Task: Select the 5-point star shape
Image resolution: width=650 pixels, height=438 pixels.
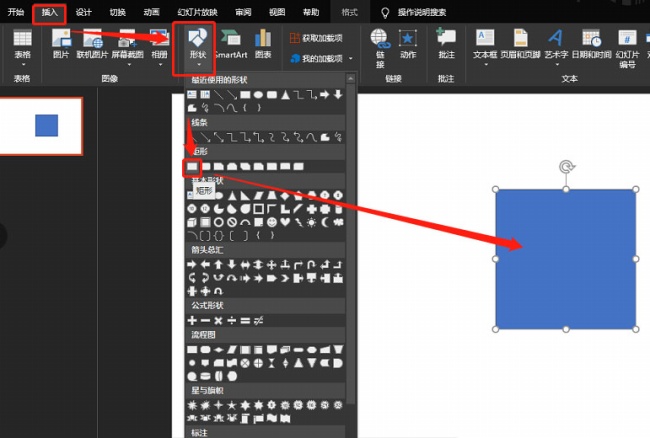Action: tap(231, 405)
